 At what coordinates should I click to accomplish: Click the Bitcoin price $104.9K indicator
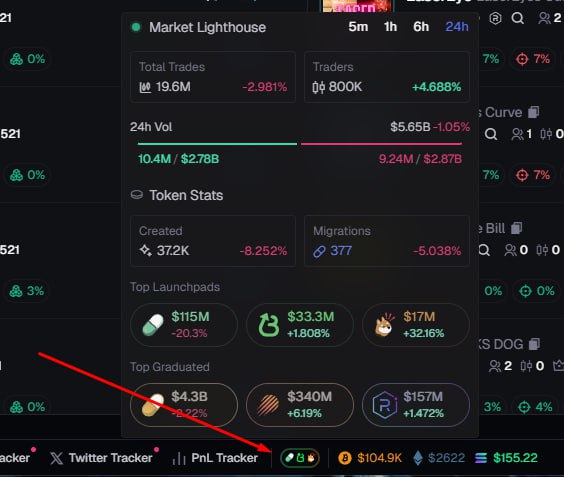click(370, 458)
